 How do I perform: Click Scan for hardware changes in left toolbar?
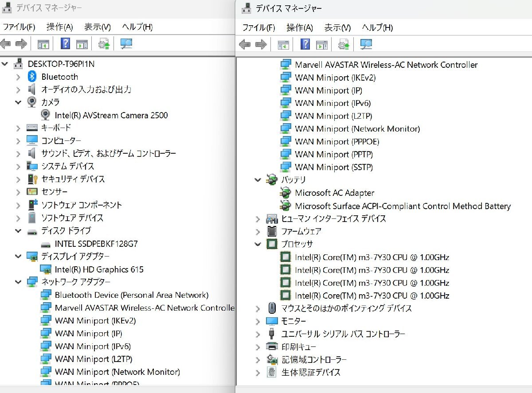[x=126, y=43]
